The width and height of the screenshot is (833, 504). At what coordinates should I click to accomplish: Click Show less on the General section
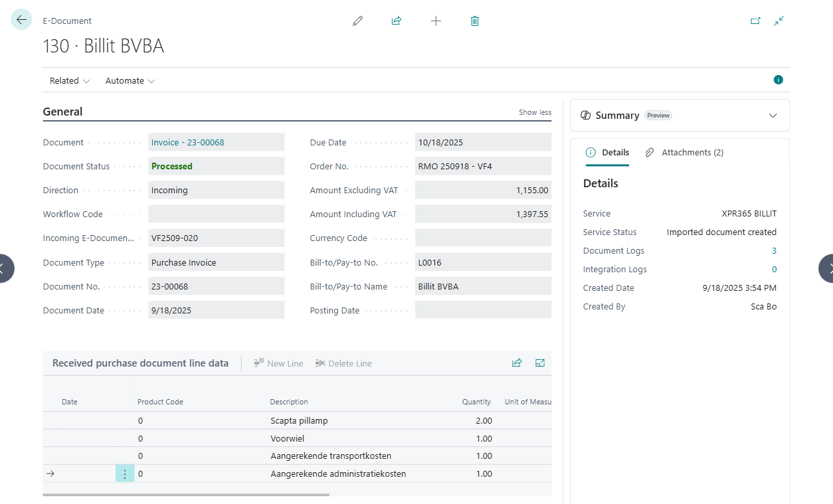pyautogui.click(x=535, y=112)
